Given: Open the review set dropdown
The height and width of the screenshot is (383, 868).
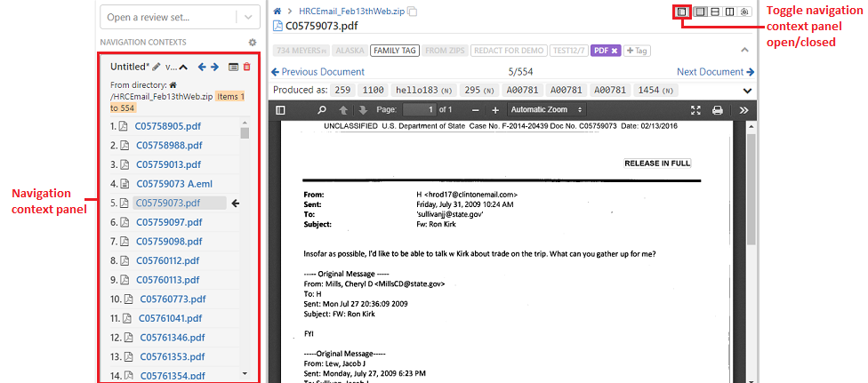Looking at the screenshot, I should (x=247, y=17).
